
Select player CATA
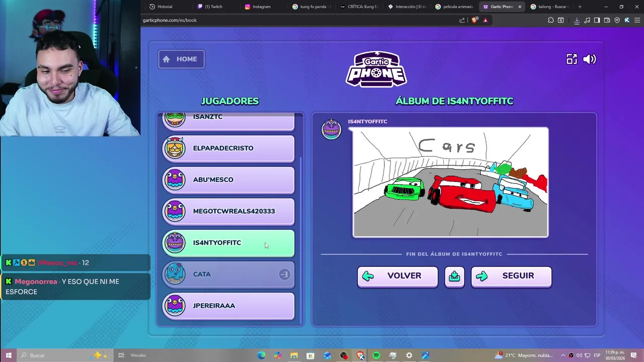tap(228, 275)
